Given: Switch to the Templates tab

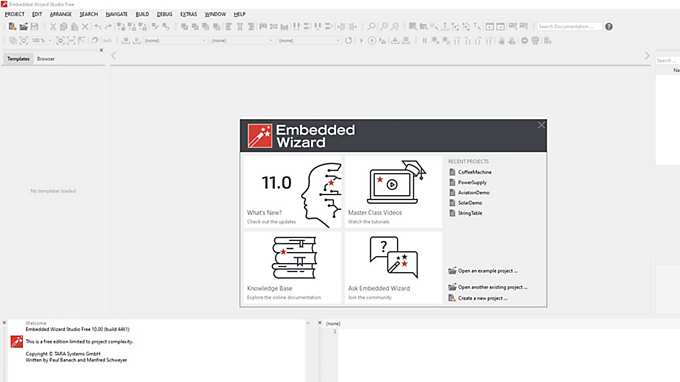Looking at the screenshot, I should 18,59.
